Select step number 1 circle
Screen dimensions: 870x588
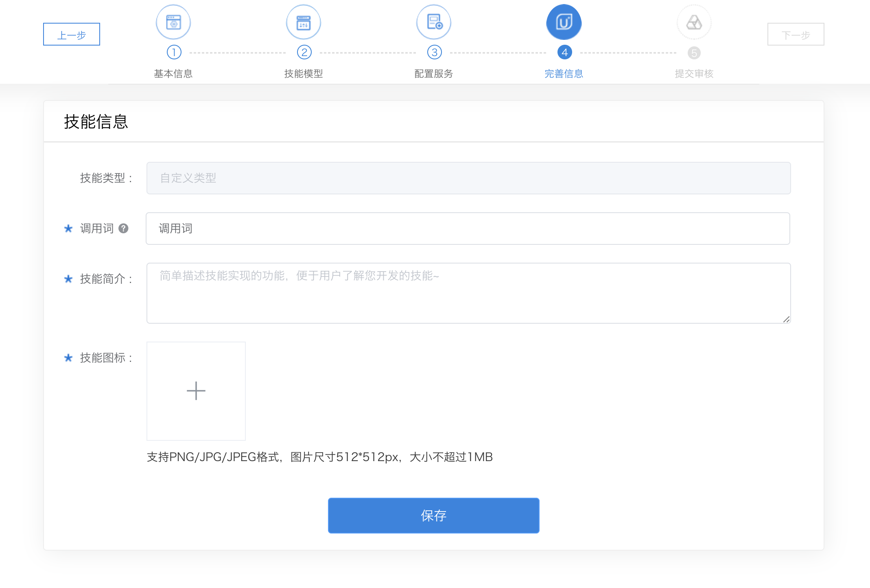[x=174, y=52]
